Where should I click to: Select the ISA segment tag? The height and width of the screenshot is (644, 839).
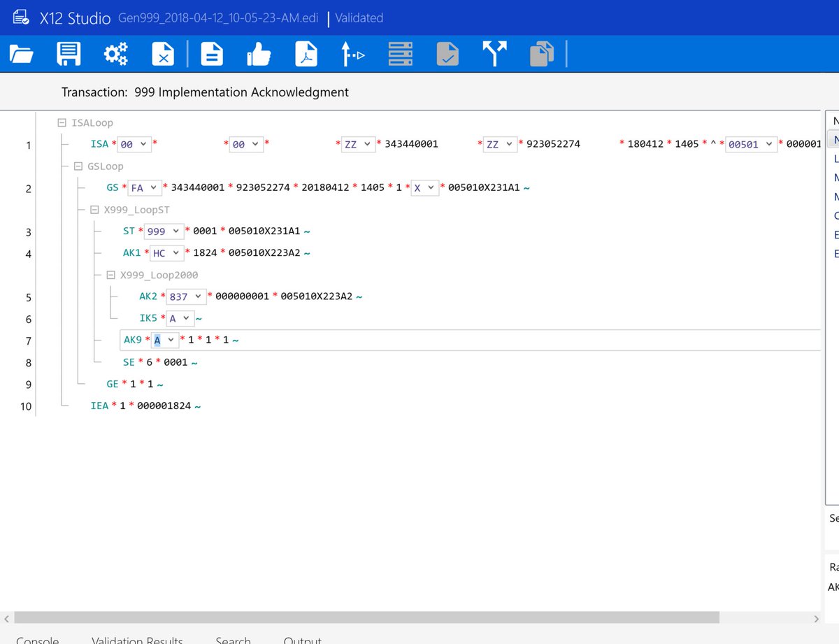point(100,145)
